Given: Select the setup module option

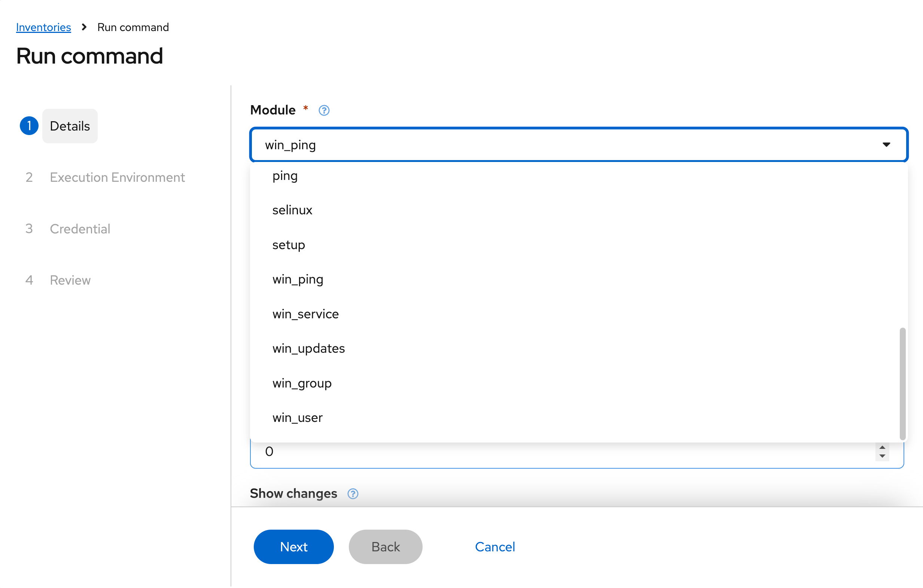Looking at the screenshot, I should coord(289,245).
